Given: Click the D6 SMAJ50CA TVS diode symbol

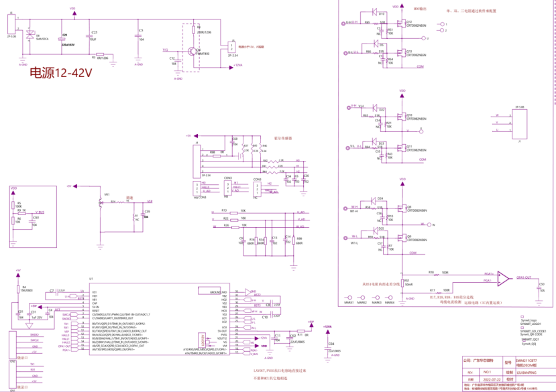Looking at the screenshot, I should tap(30, 36).
